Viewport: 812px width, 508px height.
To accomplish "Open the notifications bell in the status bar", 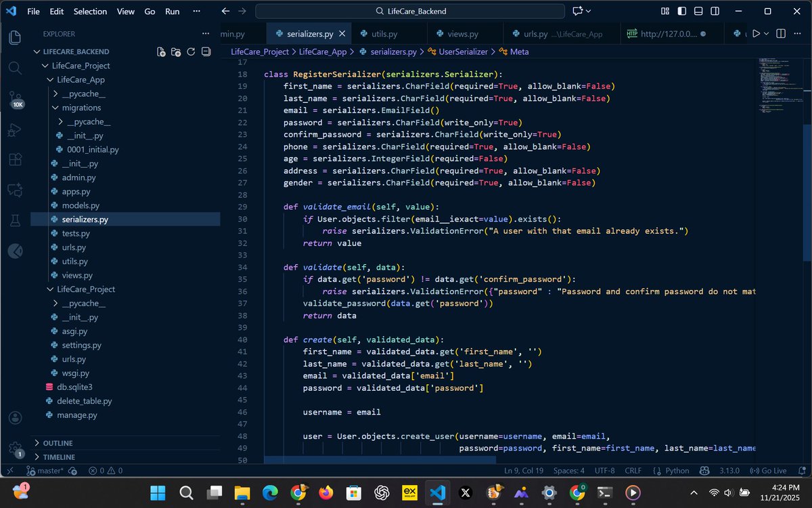I will (803, 470).
